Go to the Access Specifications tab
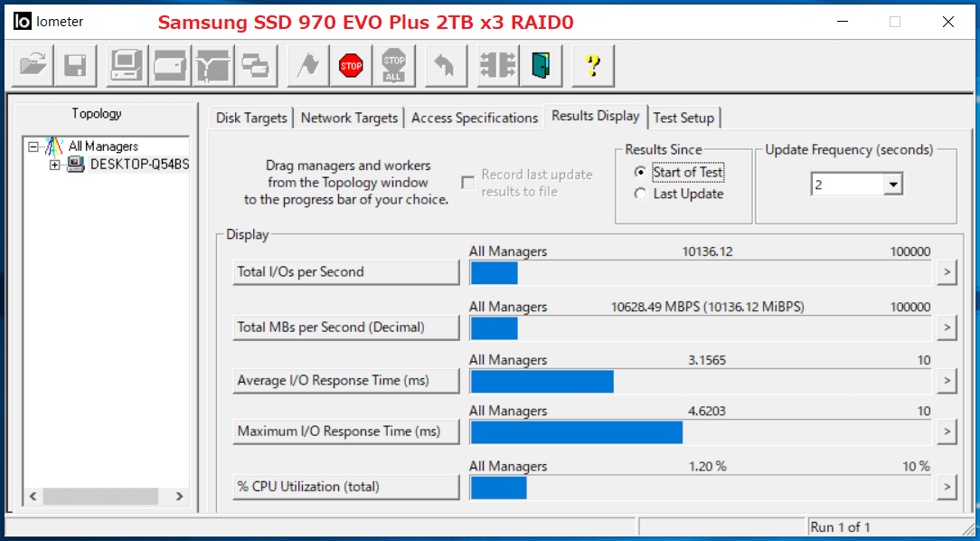The width and height of the screenshot is (980, 541). [475, 119]
